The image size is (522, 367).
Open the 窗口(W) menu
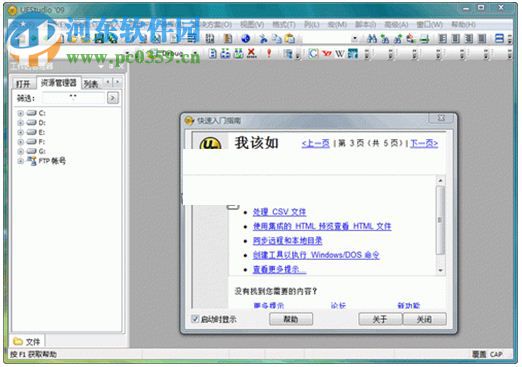[429, 25]
